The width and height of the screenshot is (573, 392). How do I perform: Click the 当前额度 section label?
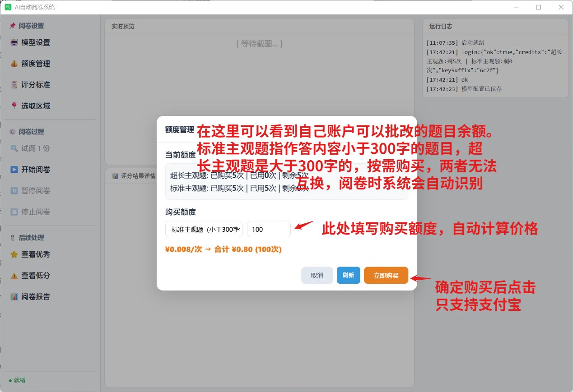(x=181, y=155)
